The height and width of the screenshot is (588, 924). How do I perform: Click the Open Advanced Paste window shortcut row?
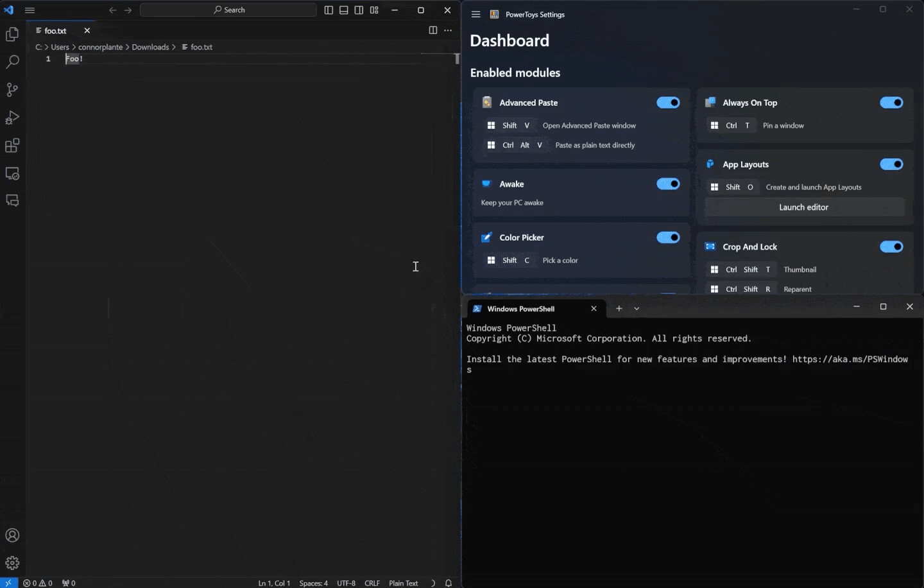pyautogui.click(x=561, y=125)
